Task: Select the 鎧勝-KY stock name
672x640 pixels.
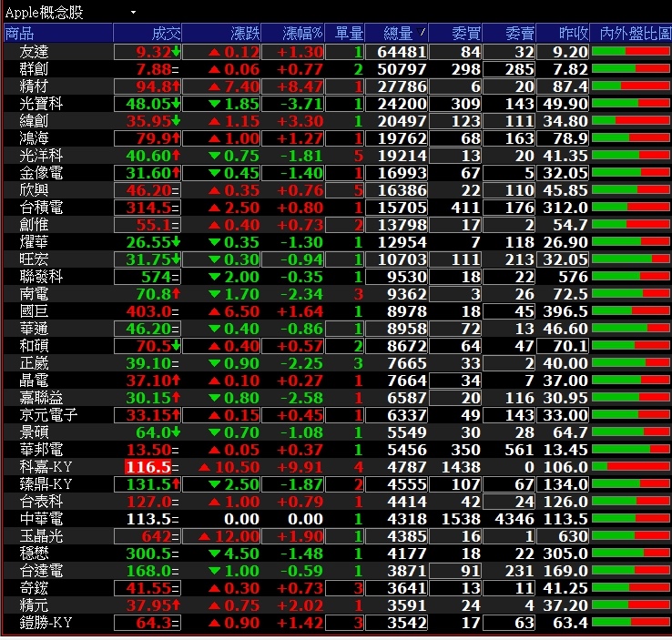Action: 46,623
